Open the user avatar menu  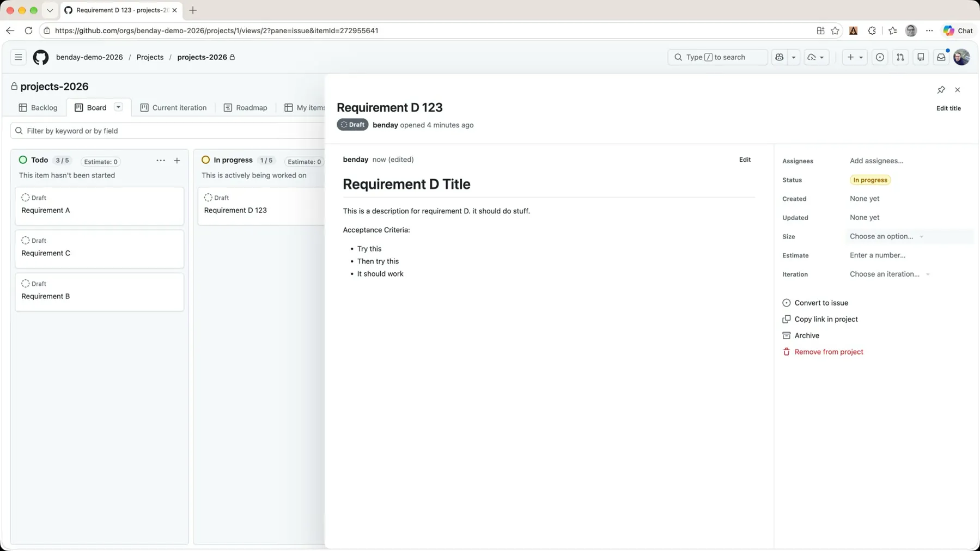(961, 57)
